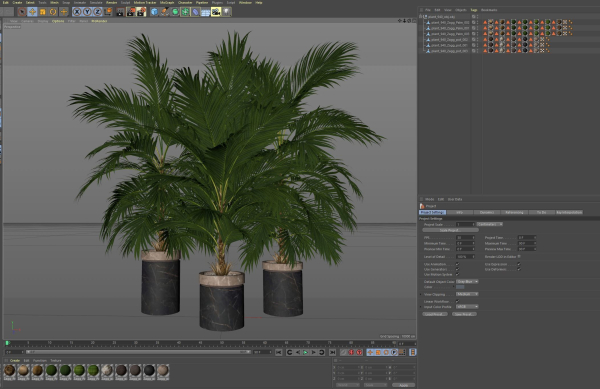Toggle the Y axis lock

(87, 12)
